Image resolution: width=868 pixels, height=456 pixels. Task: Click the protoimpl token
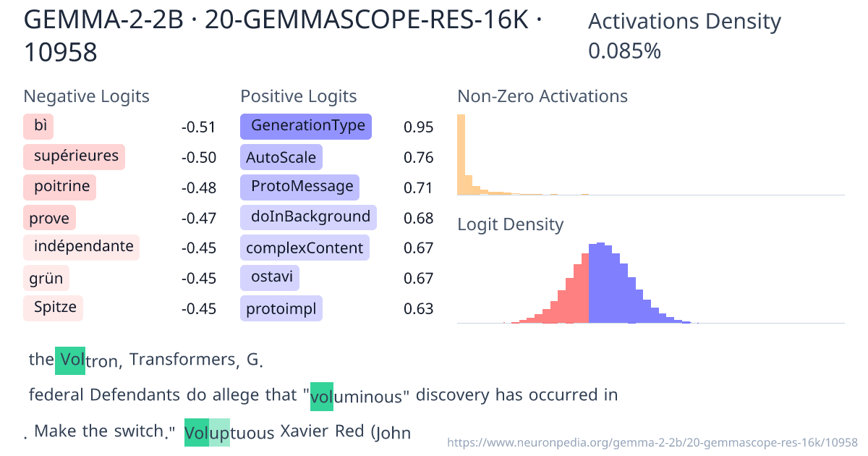pyautogui.click(x=281, y=308)
